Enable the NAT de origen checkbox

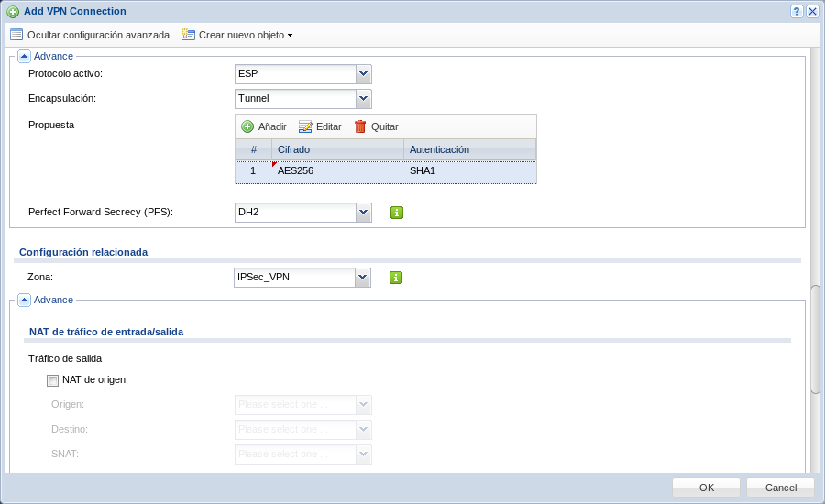point(52,380)
